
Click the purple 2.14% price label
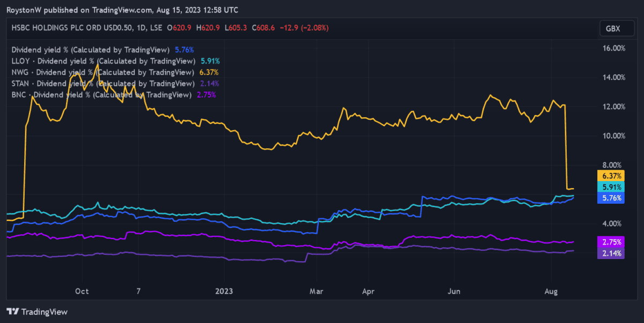611,253
